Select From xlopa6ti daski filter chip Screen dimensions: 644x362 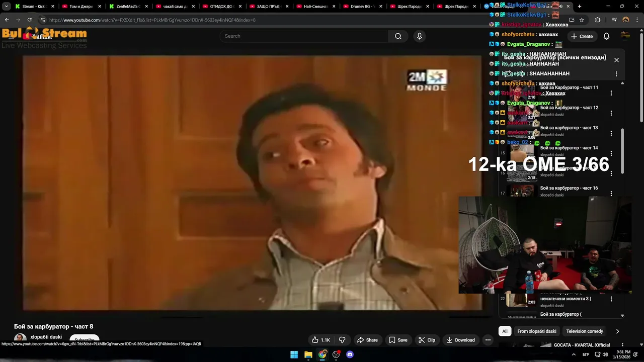(537, 331)
